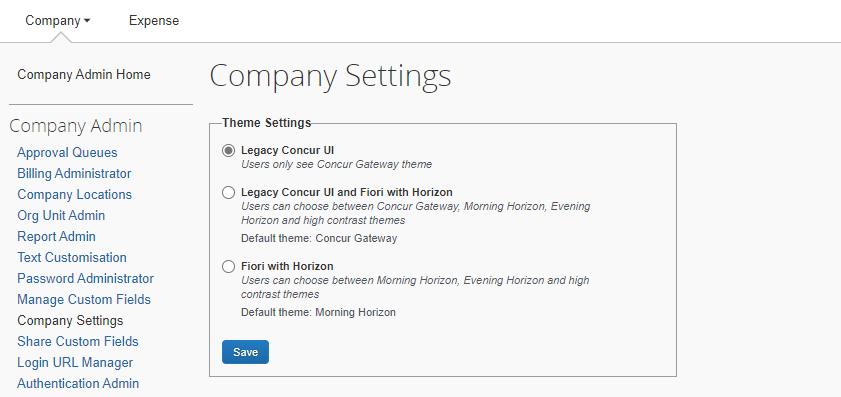The width and height of the screenshot is (841, 397).
Task: Choose Legacy Concur UI and Fiori with Horizon
Action: click(x=228, y=193)
